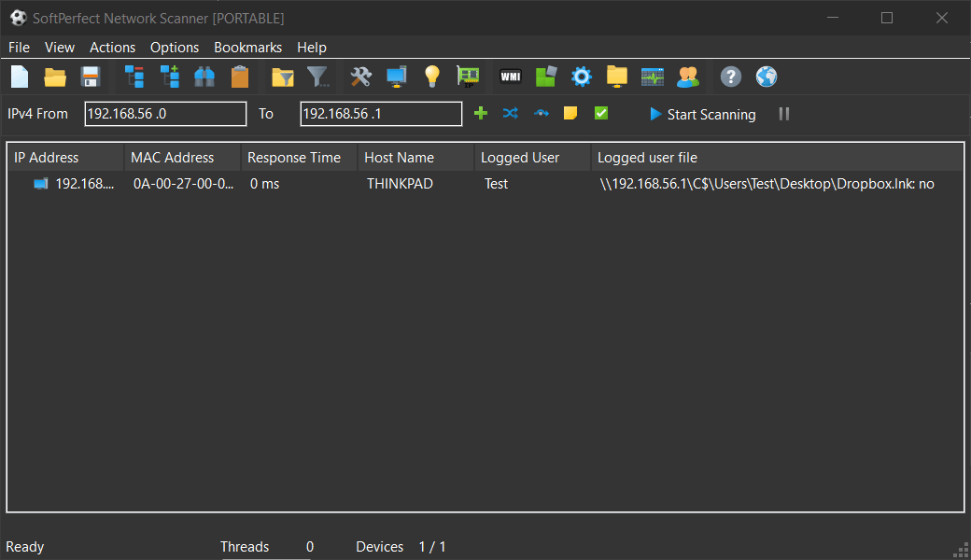Open the View menu

pyautogui.click(x=60, y=48)
